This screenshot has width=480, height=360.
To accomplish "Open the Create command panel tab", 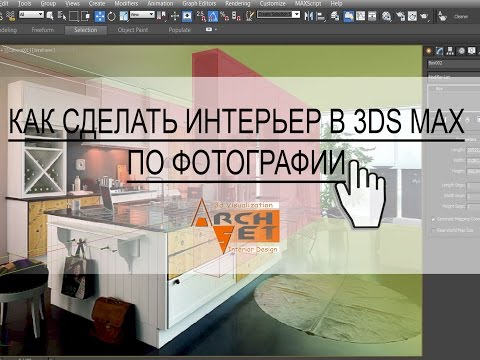I will tap(429, 51).
